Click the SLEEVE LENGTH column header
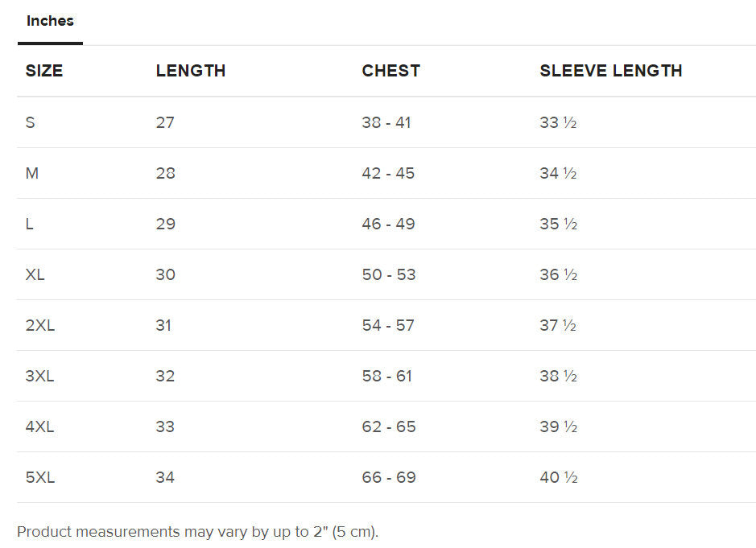The image size is (756, 548). [611, 71]
